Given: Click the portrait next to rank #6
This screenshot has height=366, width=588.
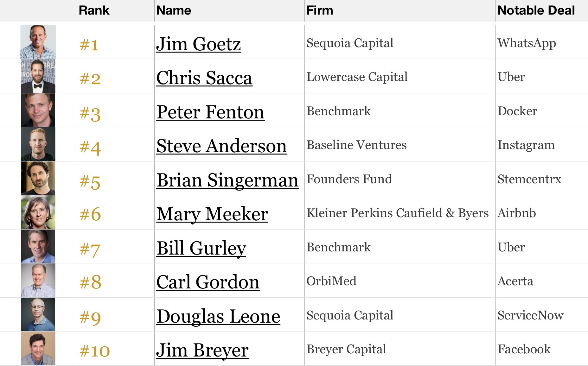Looking at the screenshot, I should pos(38,212).
